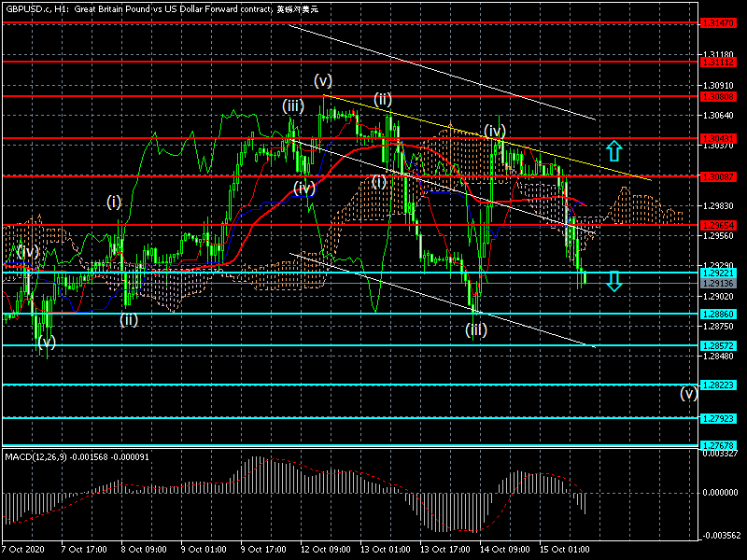Click the MACD zero level 0.000000
This screenshot has height=560, width=747.
[x=720, y=493]
